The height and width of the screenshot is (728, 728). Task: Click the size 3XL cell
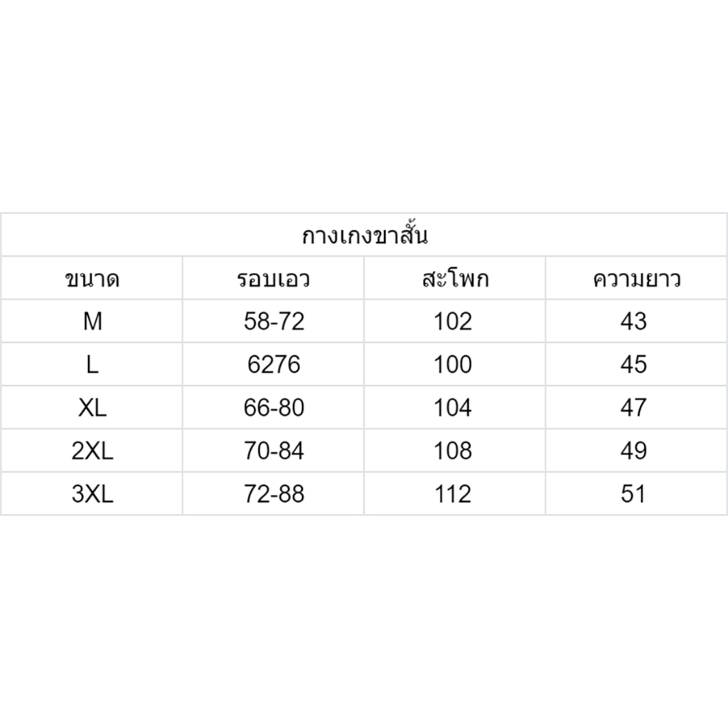tap(92, 494)
